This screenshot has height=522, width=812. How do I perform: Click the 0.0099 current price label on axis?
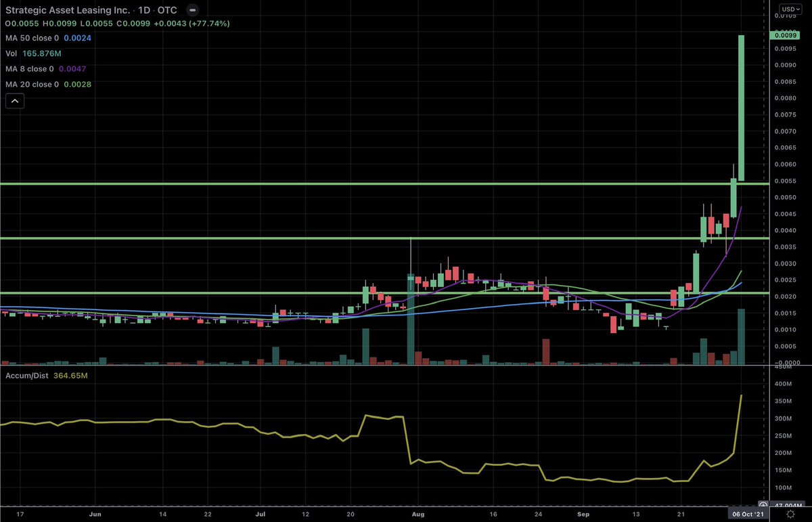coord(784,35)
